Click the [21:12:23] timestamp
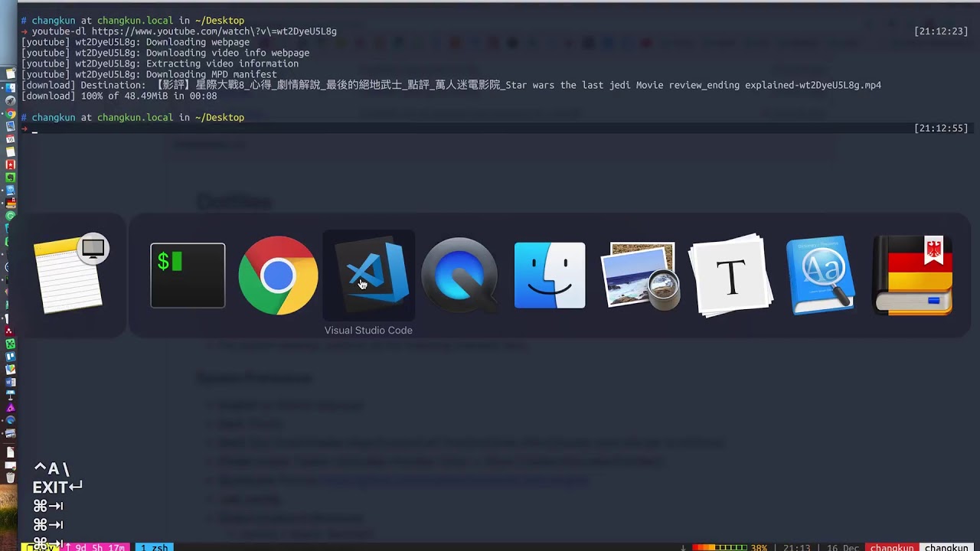This screenshot has height=551, width=980. pyautogui.click(x=941, y=31)
